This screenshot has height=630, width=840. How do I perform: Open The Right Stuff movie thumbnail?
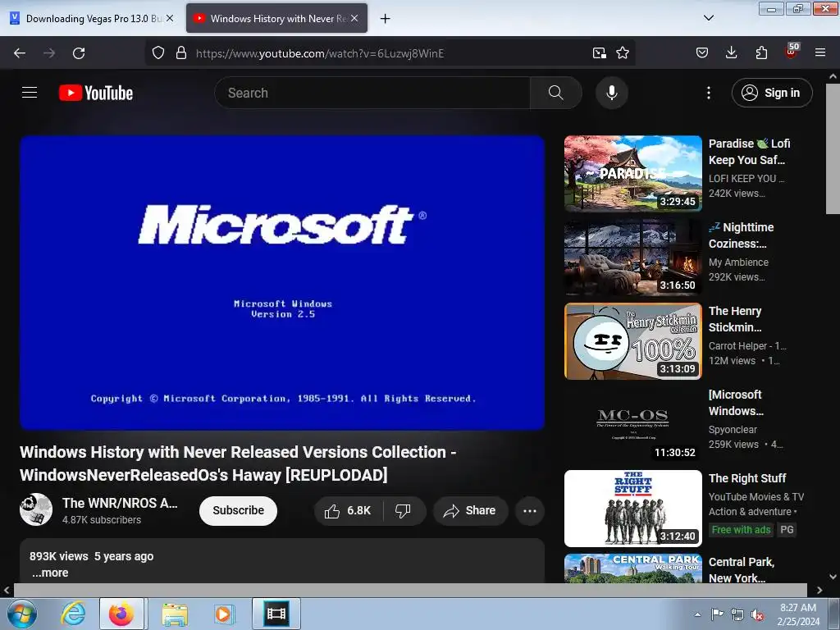632,509
